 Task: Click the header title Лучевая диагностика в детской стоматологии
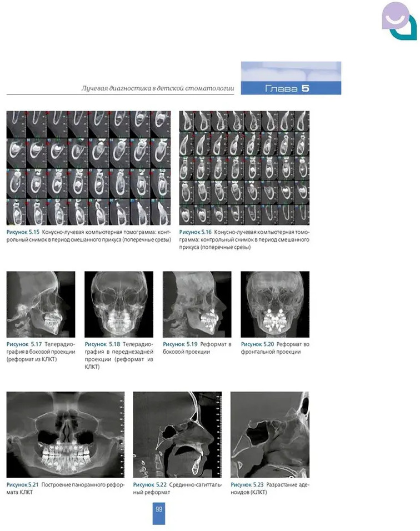[x=157, y=88]
